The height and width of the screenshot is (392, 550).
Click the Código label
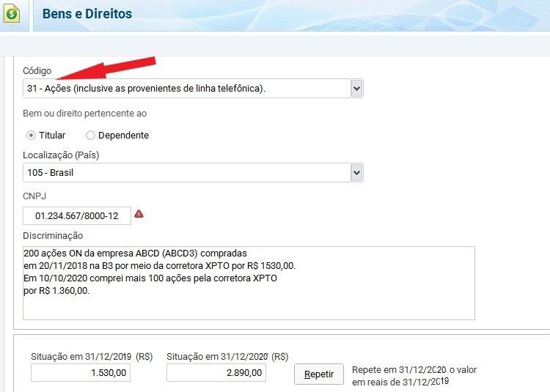click(x=37, y=71)
